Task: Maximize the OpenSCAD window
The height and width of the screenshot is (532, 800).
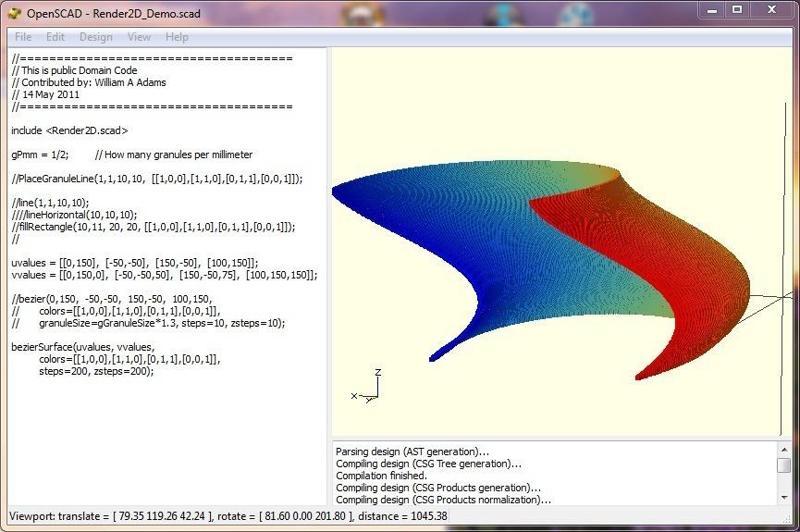Action: pyautogui.click(x=737, y=10)
